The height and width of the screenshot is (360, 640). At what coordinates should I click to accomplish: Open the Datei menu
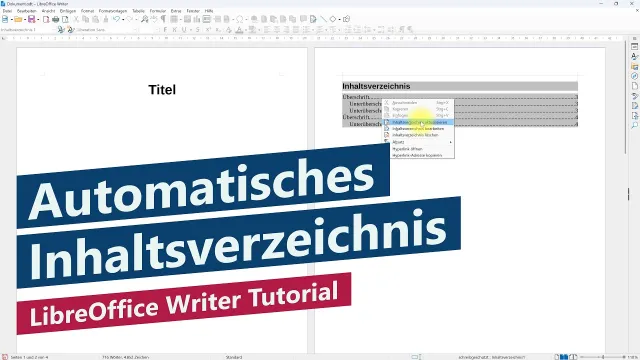coord(7,11)
